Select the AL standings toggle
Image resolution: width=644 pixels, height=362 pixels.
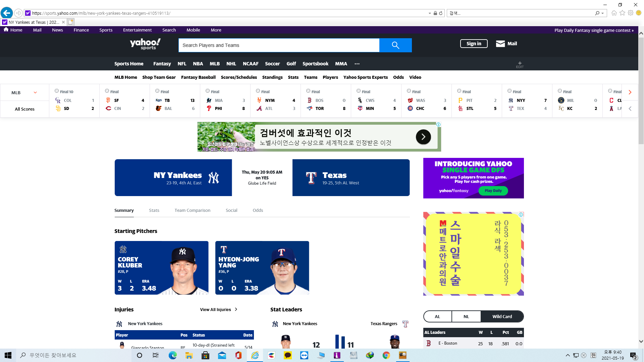click(437, 316)
